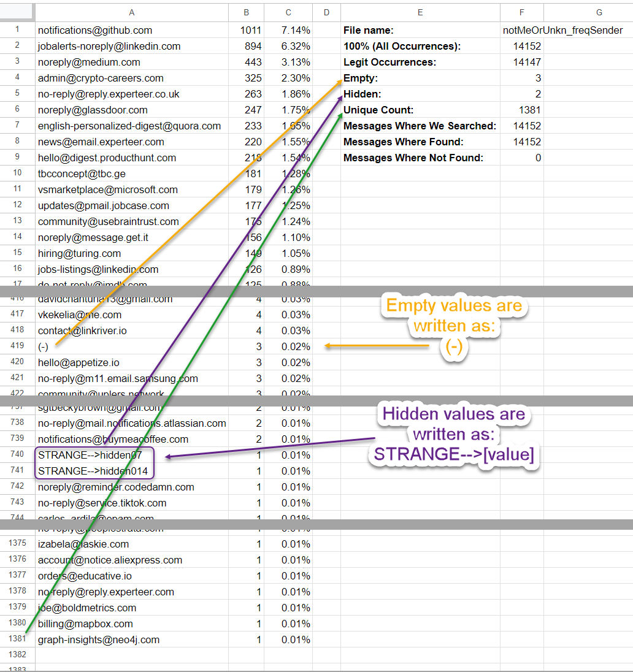Click cell noreply@message.get.it
Viewport: 633px width, 672px height.
pos(132,237)
